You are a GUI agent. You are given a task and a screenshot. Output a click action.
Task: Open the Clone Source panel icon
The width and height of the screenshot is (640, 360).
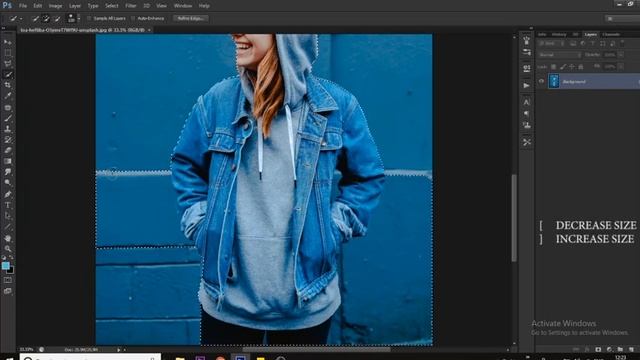point(527,125)
